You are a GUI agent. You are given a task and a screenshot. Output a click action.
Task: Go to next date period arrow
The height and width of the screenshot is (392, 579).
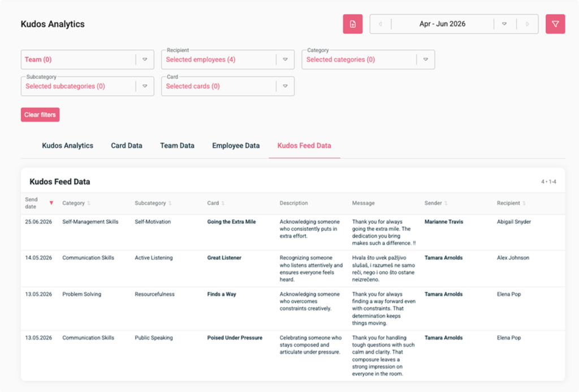click(528, 24)
